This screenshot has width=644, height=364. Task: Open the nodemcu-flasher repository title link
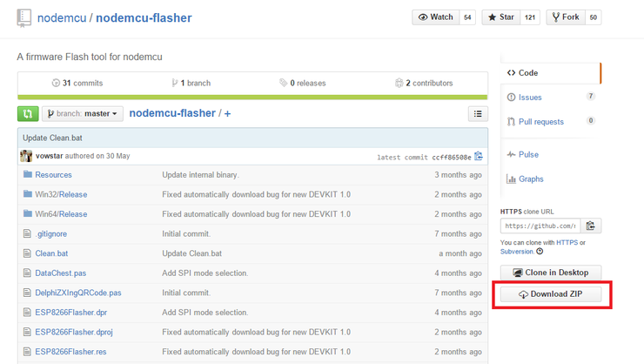pyautogui.click(x=144, y=17)
